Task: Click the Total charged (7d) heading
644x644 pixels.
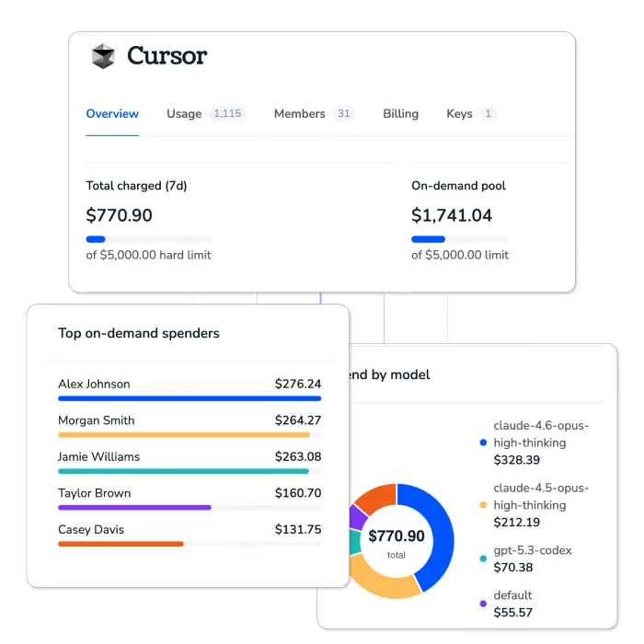Action: tap(136, 186)
